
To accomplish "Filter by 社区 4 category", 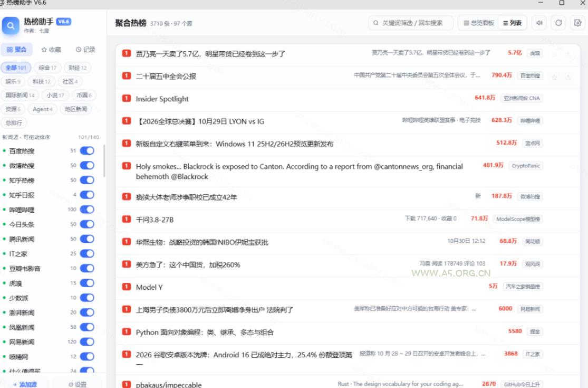I will pyautogui.click(x=70, y=81).
